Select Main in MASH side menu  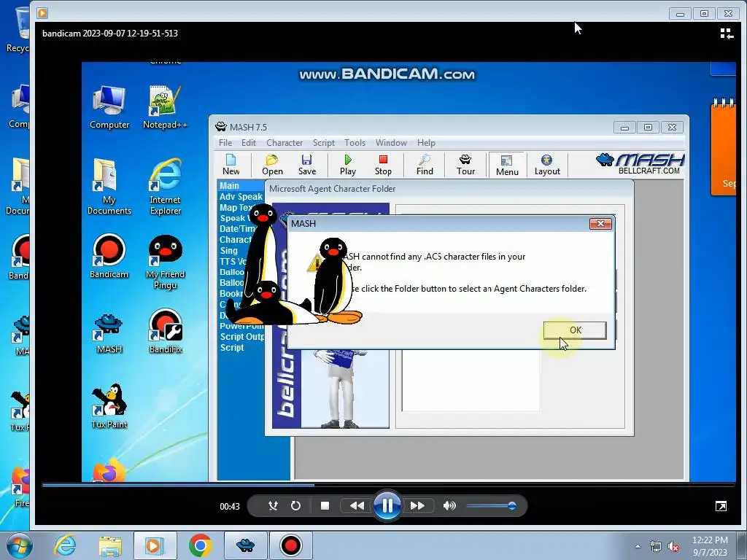(x=229, y=186)
